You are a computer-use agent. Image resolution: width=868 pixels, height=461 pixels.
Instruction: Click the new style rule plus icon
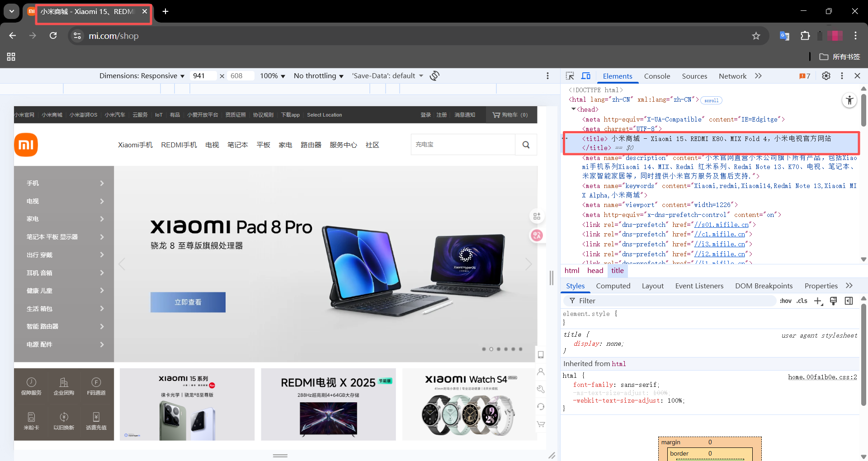click(818, 301)
